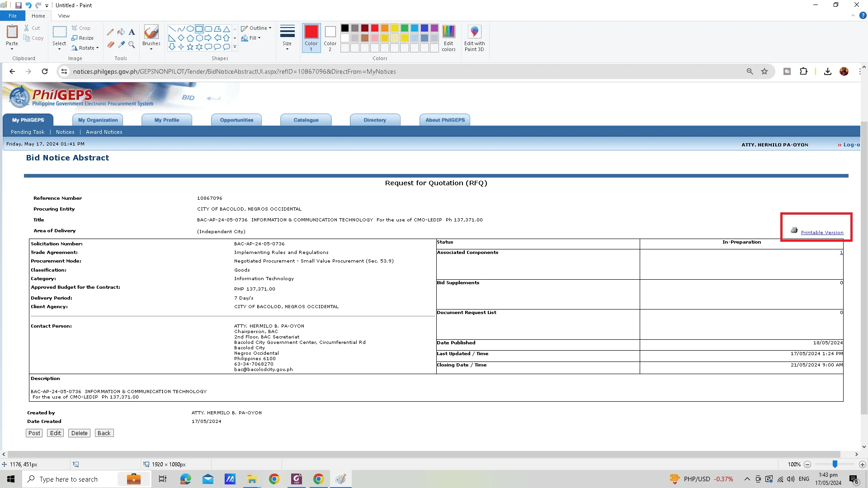The height and width of the screenshot is (488, 868).
Task: Open Paint Help
Action: point(863,16)
